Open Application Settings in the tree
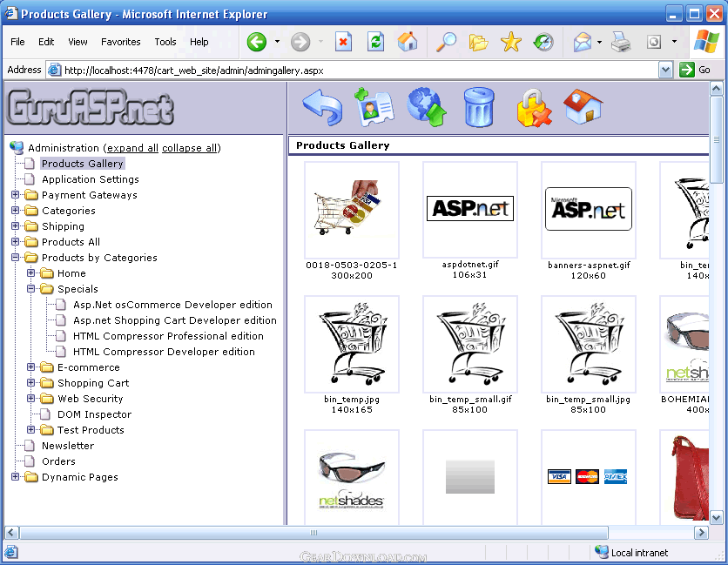Screen dimensions: 728x565 91,179
